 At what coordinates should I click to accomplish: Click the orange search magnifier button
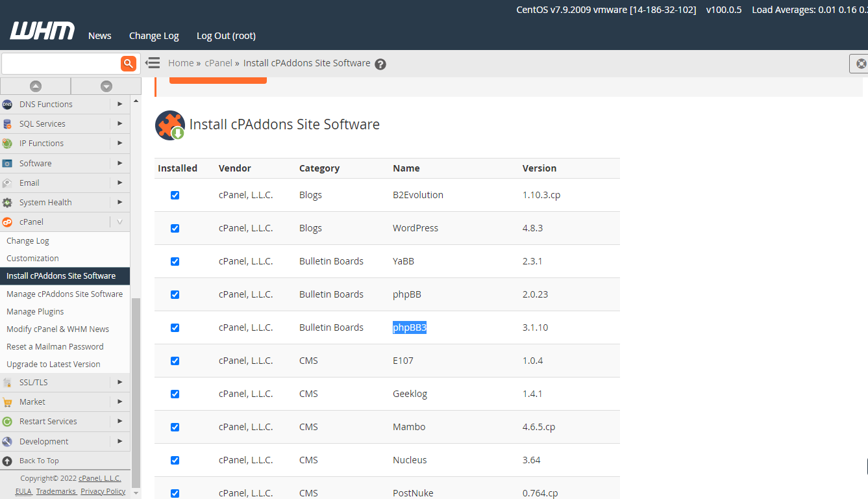click(x=129, y=63)
